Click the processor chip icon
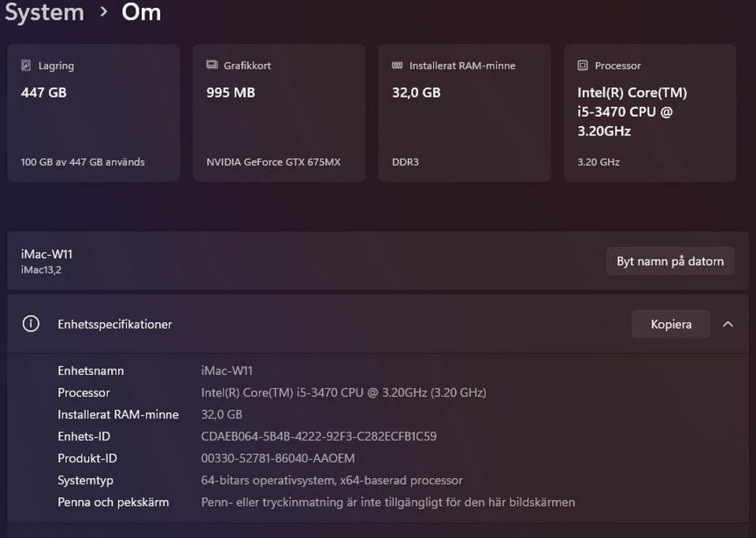Screen dimensions: 756x538 tap(583, 65)
